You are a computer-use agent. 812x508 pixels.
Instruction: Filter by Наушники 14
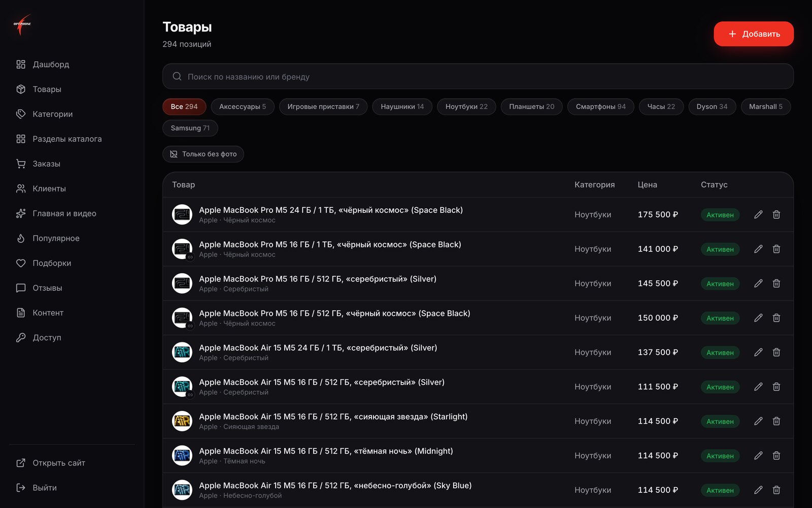(x=402, y=107)
